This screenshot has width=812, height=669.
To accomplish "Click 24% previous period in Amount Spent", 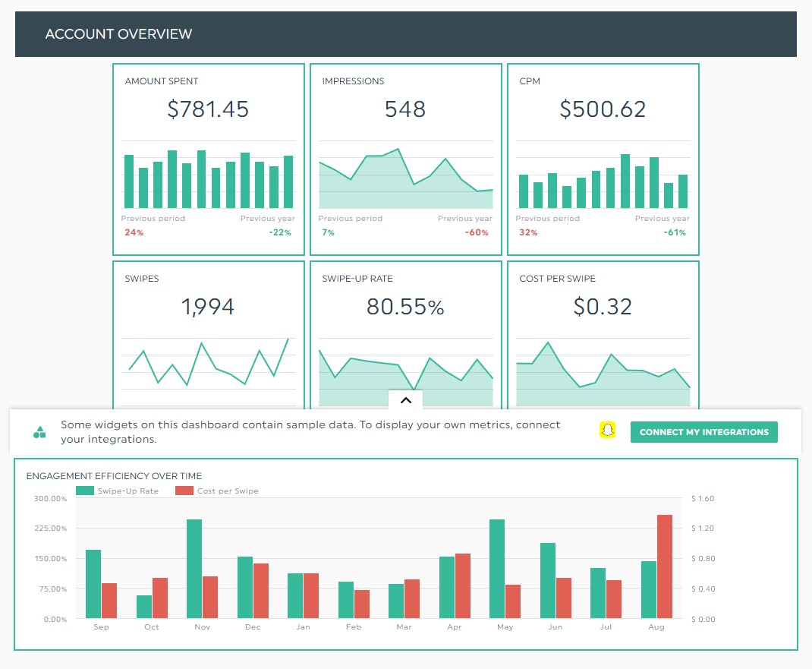I will coord(134,232).
